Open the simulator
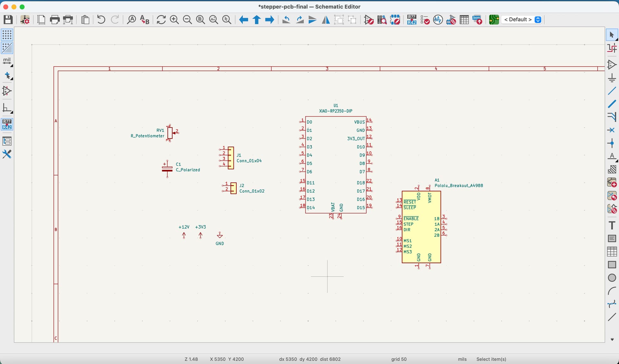 (x=438, y=20)
